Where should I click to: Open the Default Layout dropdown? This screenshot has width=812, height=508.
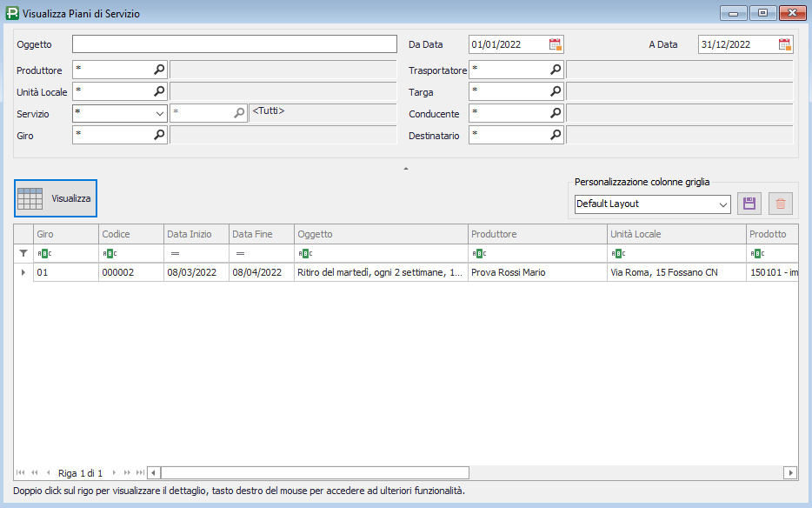[x=723, y=204]
